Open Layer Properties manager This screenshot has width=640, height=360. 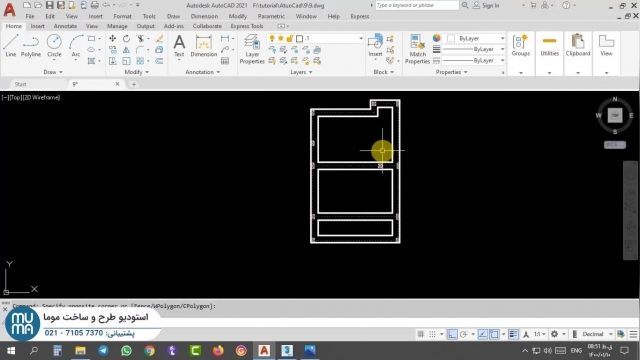[x=252, y=49]
